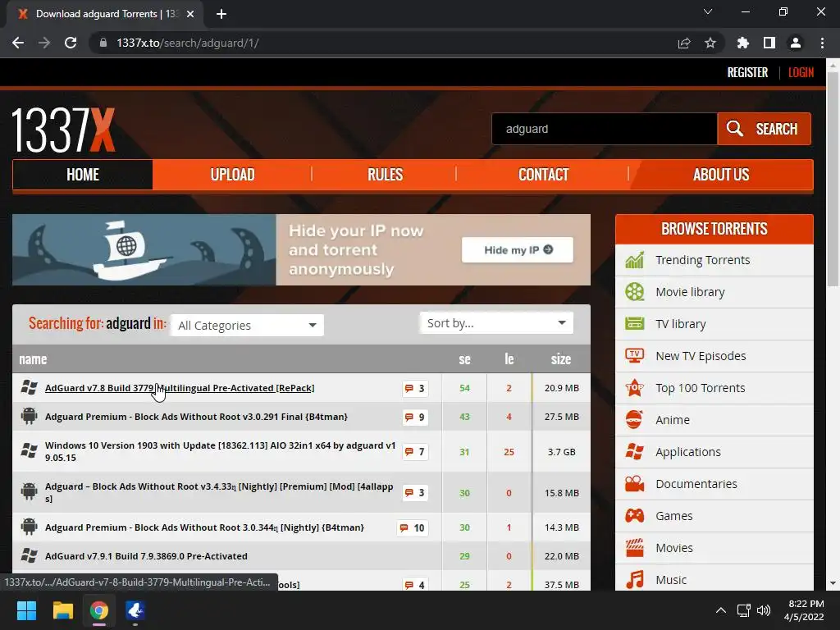Screen dimensions: 840x630
Task: Click the Movies clapperboard icon
Action: coord(634,547)
